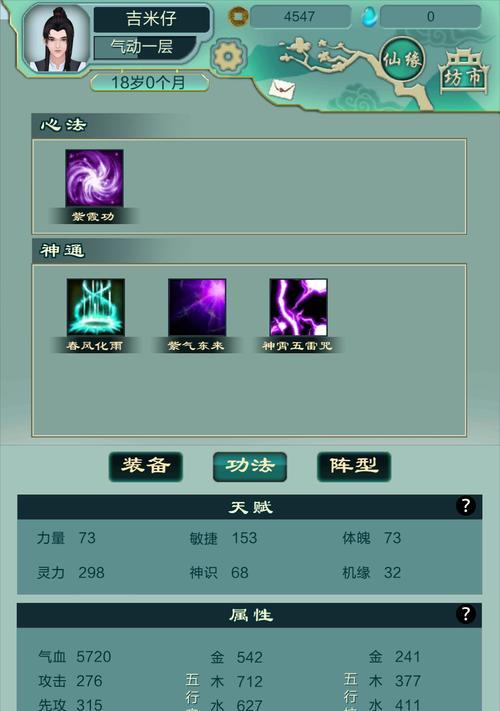Open the settings gear icon
Screen dimensions: 500x711
point(228,56)
